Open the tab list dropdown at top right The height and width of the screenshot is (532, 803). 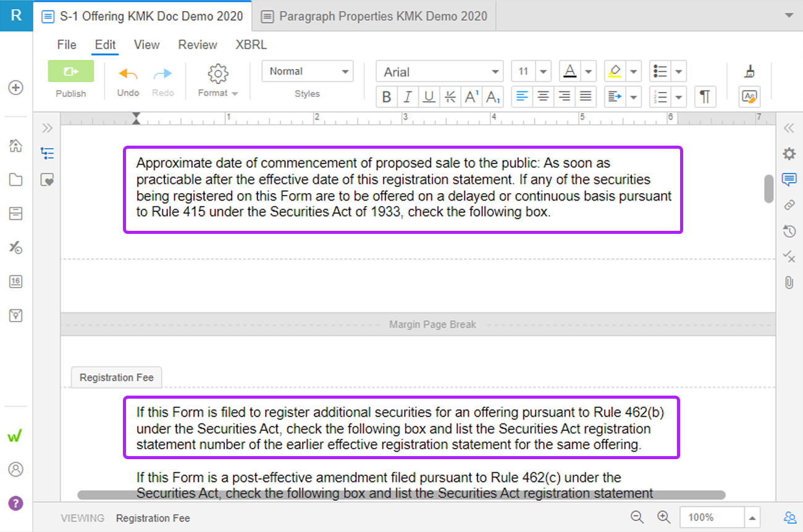pyautogui.click(x=789, y=15)
